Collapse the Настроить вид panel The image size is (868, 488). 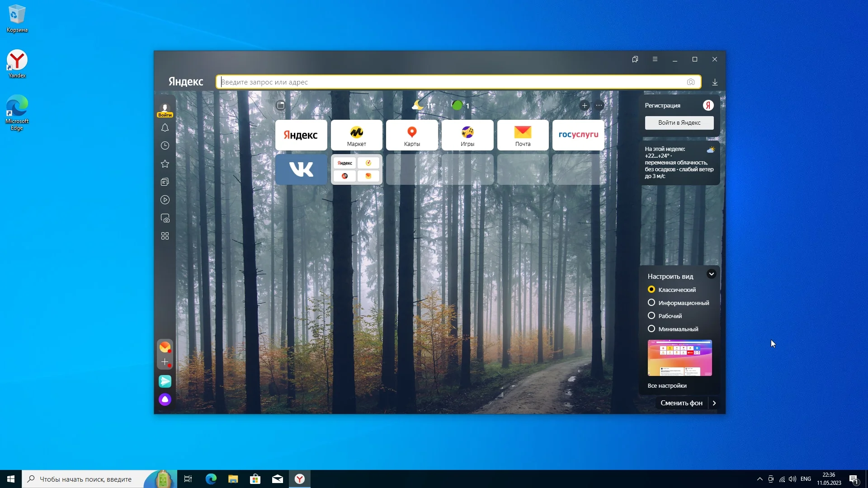click(x=711, y=274)
